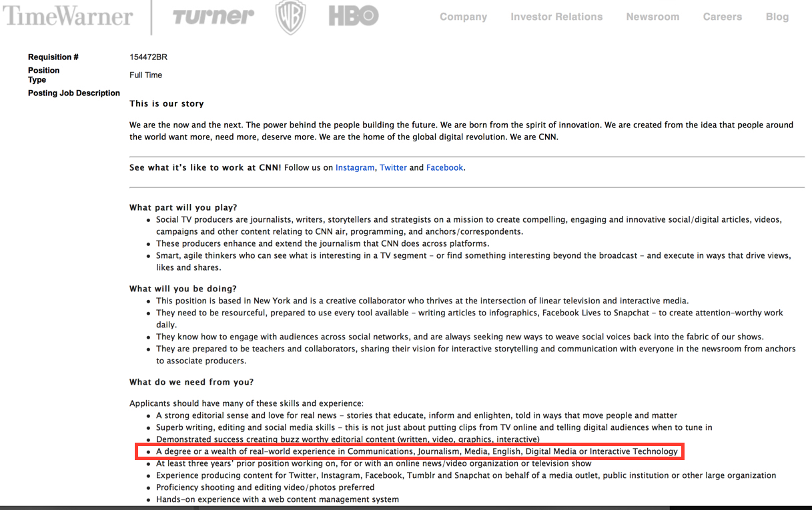The height and width of the screenshot is (510, 812).
Task: Click the bullet 'This position is based in New York'
Action: [x=422, y=301]
